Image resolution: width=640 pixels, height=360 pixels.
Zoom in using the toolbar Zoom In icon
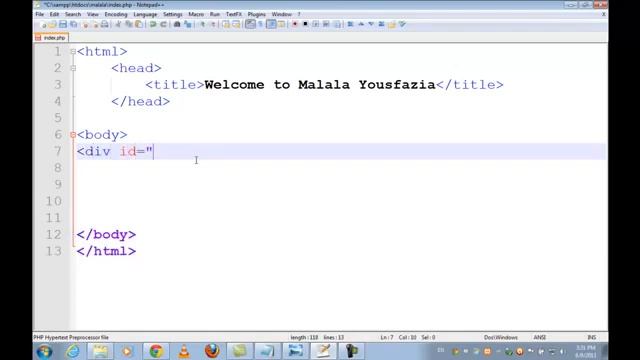pos(202,24)
